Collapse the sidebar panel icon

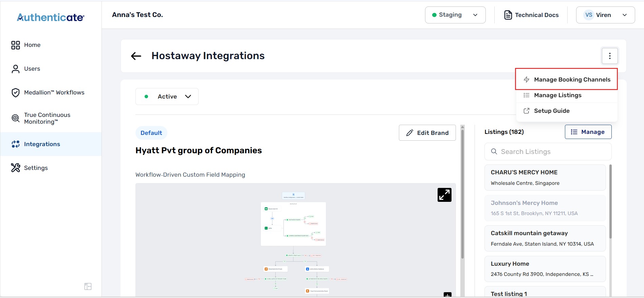click(88, 286)
